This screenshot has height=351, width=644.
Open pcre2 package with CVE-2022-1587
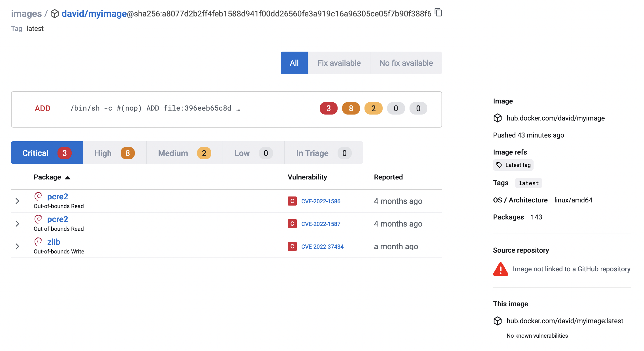pos(57,219)
